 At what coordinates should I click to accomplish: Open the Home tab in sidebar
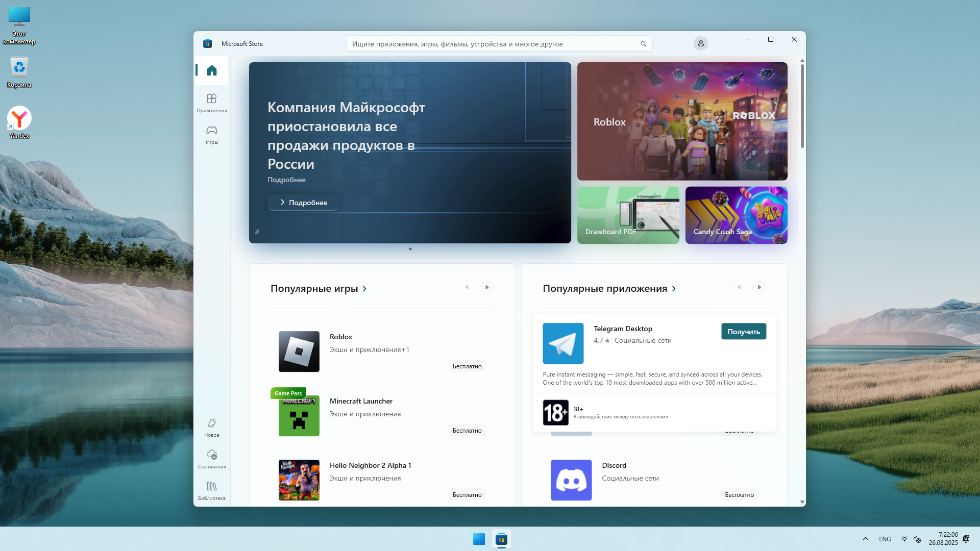point(211,70)
